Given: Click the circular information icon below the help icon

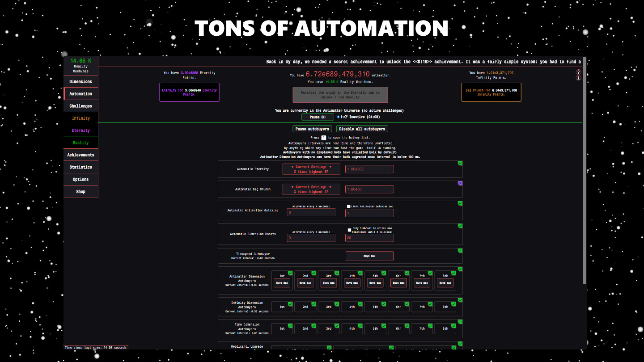Looking at the screenshot, I should pos(578,77).
